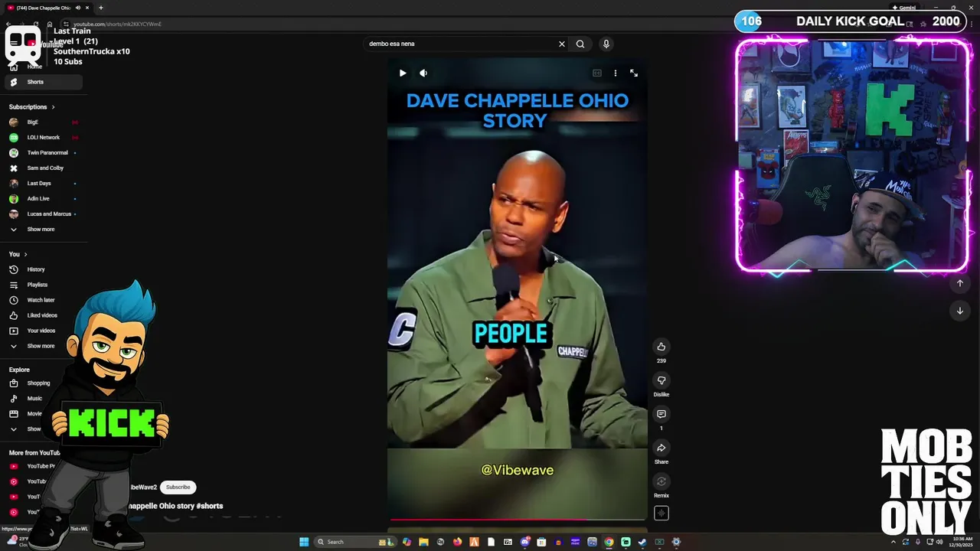Play the Dave Chappelle short
Viewport: 980px width, 551px height.
[403, 73]
